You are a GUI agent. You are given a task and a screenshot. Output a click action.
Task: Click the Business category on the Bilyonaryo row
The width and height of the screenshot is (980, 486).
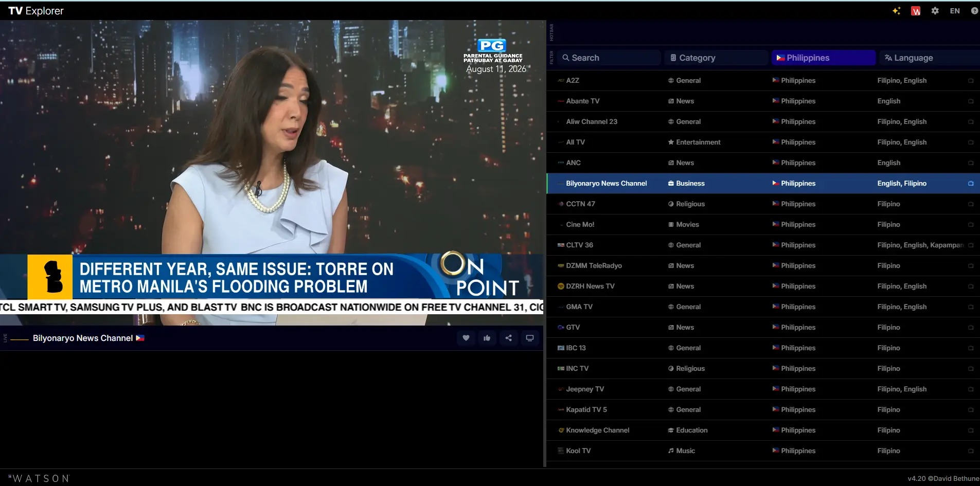tap(687, 184)
